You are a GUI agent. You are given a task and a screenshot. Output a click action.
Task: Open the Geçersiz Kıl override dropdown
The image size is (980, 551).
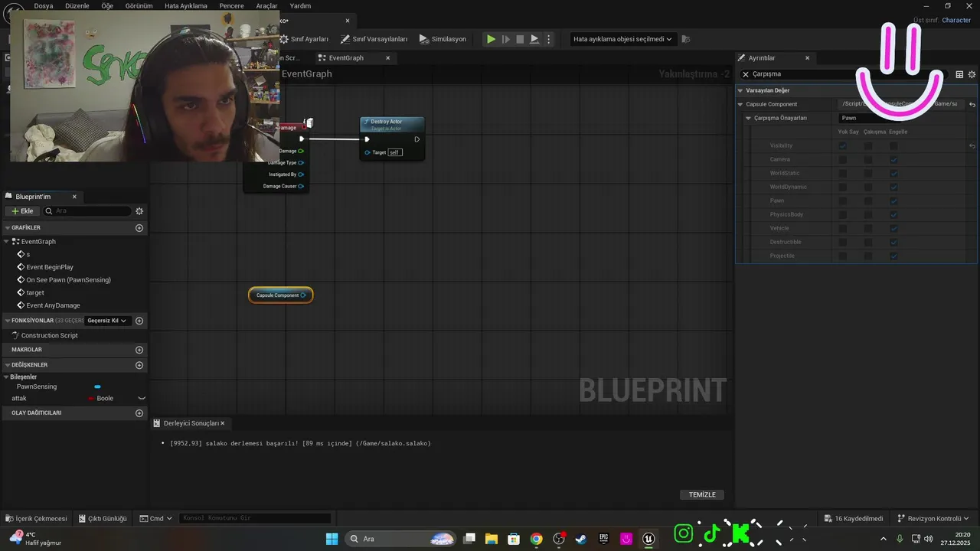[x=107, y=321]
